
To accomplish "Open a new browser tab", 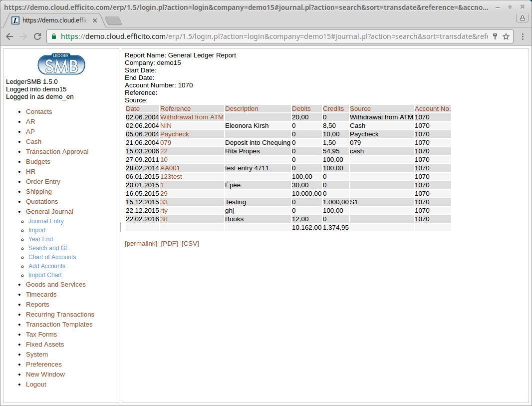I will 113,21.
